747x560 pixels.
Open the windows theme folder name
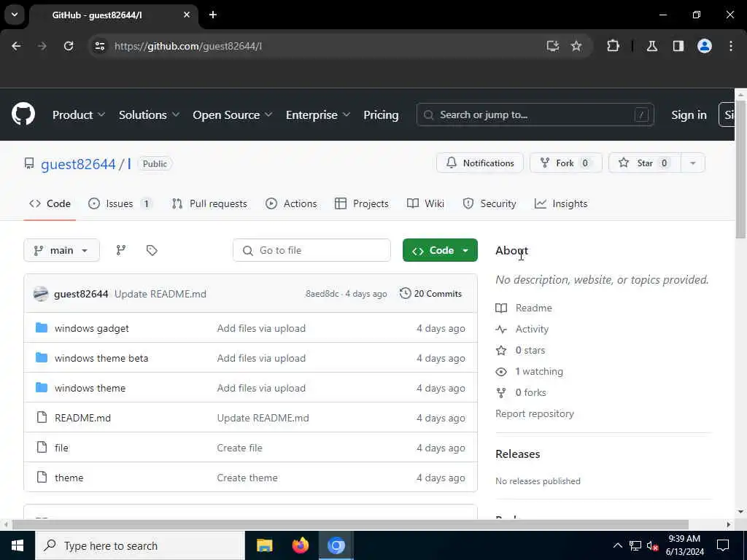click(90, 388)
